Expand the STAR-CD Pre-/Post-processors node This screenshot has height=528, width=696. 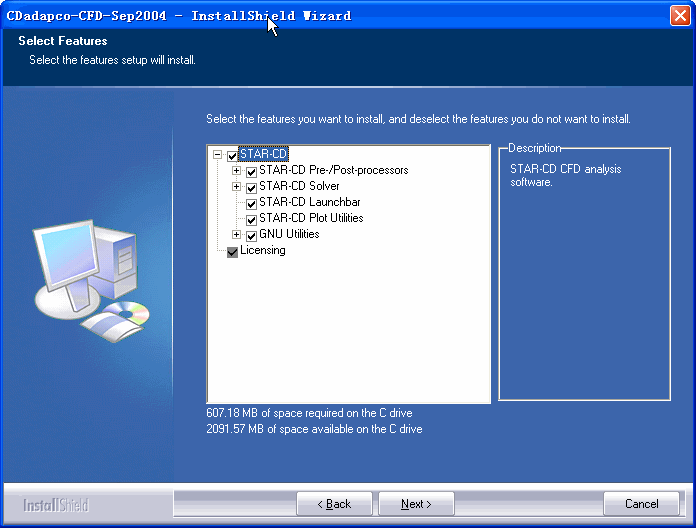pyautogui.click(x=237, y=170)
